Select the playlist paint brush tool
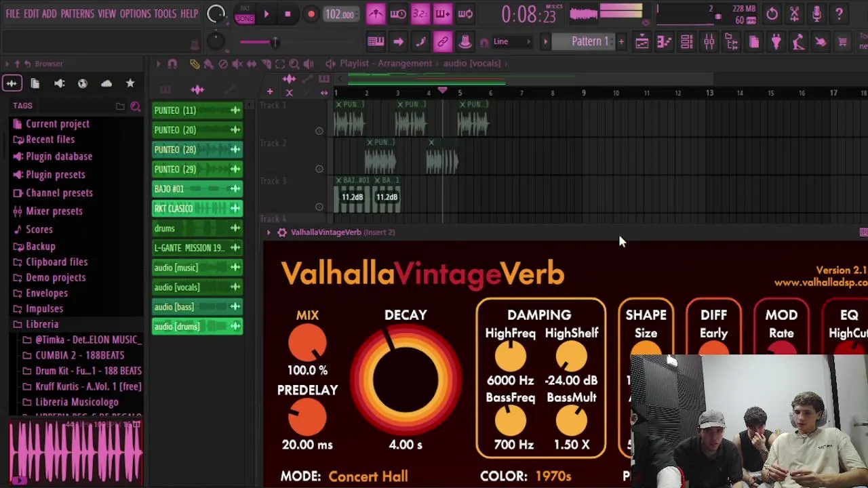868x488 pixels. [209, 64]
